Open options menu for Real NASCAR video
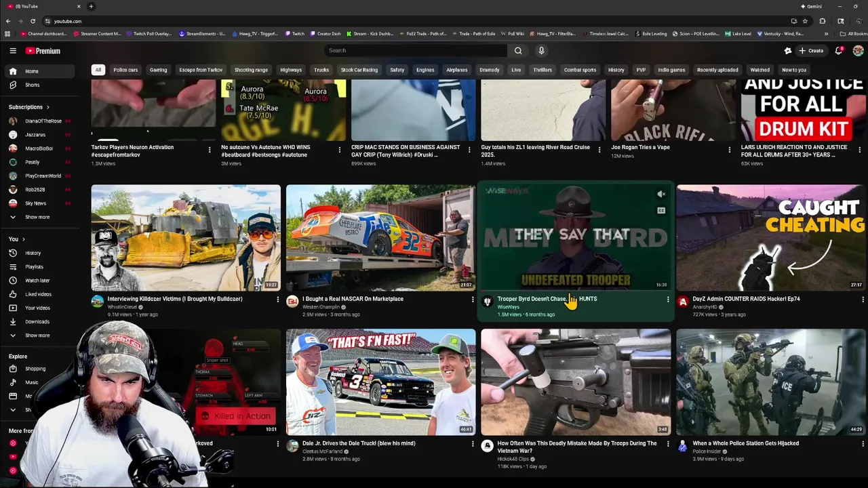 click(473, 300)
